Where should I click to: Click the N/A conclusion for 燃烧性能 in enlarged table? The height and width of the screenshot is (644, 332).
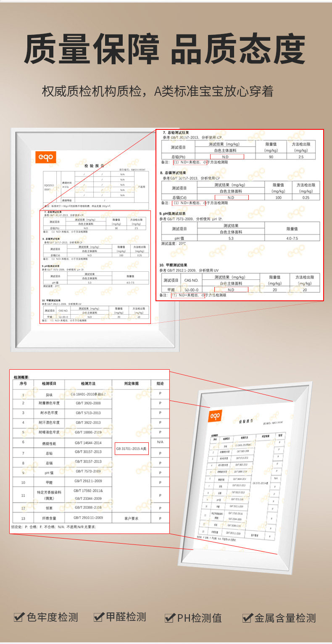click(160, 442)
